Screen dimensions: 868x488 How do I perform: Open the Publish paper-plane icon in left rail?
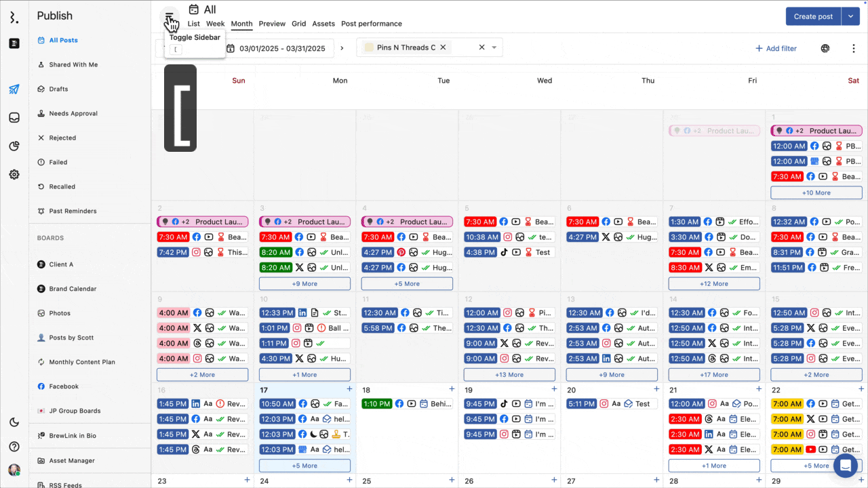14,89
